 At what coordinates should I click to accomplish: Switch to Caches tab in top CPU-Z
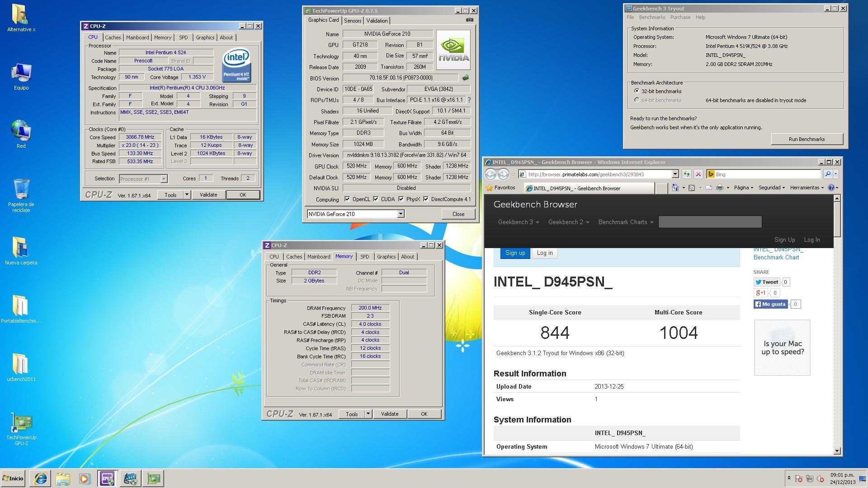pos(113,38)
